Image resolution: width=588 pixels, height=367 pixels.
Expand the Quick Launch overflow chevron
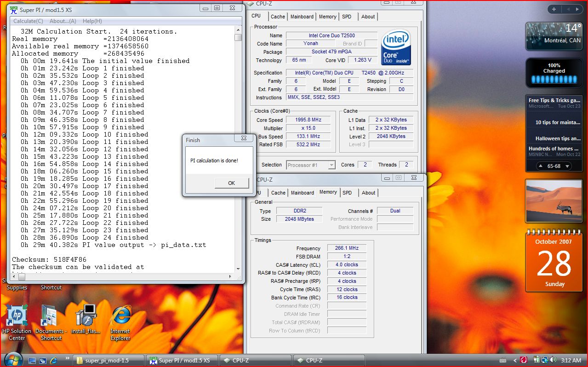[68, 358]
